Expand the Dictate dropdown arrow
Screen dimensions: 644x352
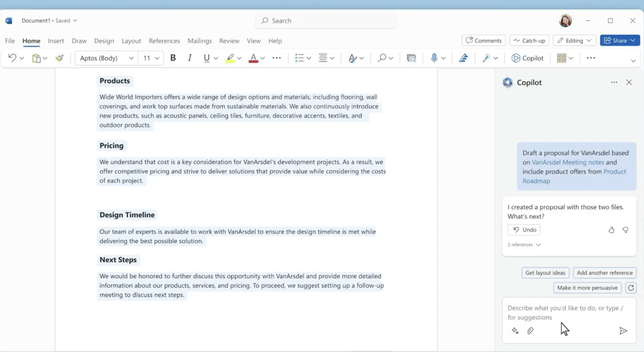click(x=443, y=58)
